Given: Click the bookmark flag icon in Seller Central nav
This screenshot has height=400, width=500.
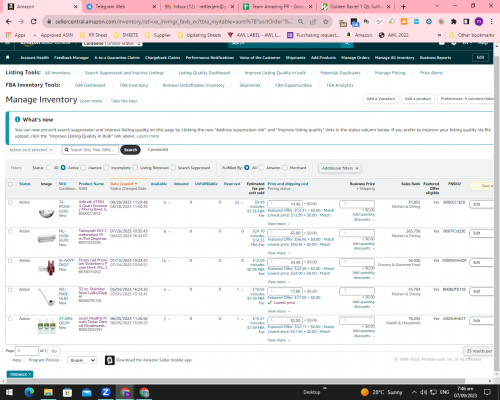Looking at the screenshot, I should coord(8,57).
